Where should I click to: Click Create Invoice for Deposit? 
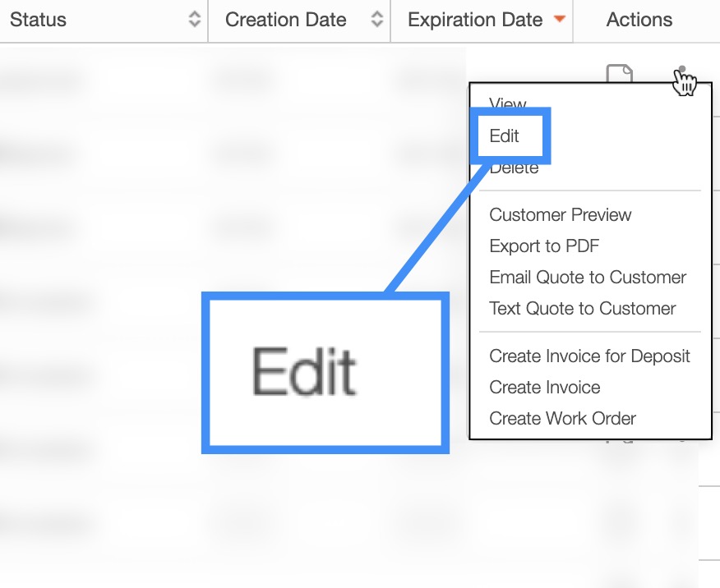[x=589, y=356]
